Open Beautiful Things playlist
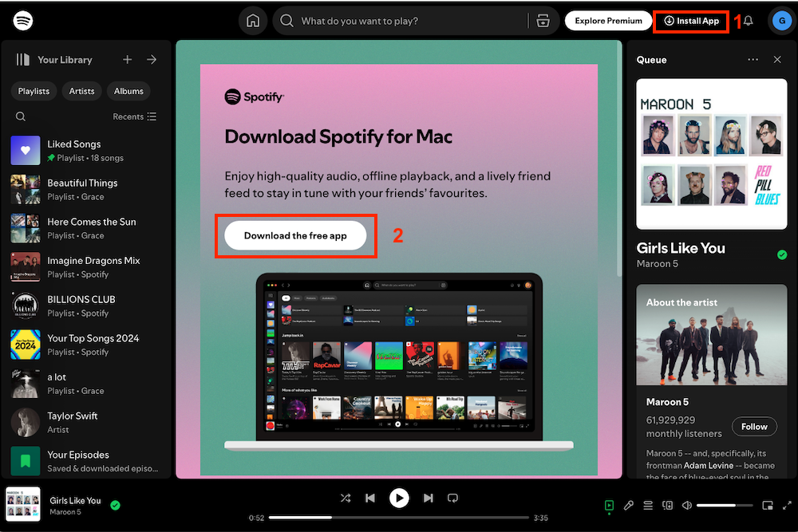The height and width of the screenshot is (532, 798). [x=85, y=189]
